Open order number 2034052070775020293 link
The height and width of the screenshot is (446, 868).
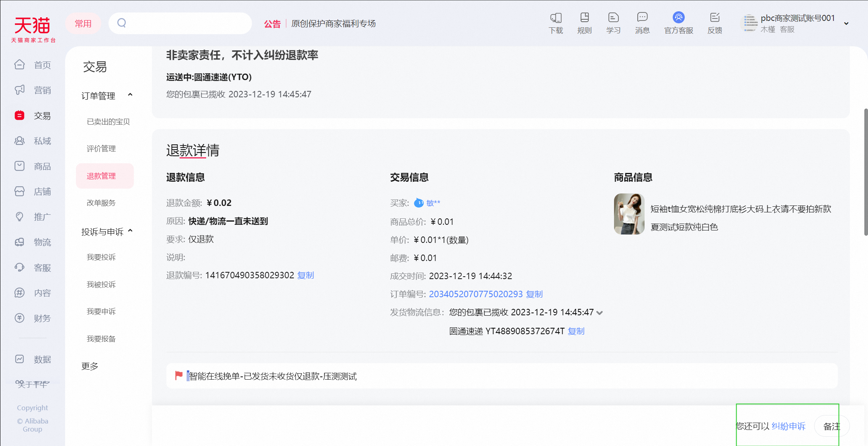(x=476, y=294)
